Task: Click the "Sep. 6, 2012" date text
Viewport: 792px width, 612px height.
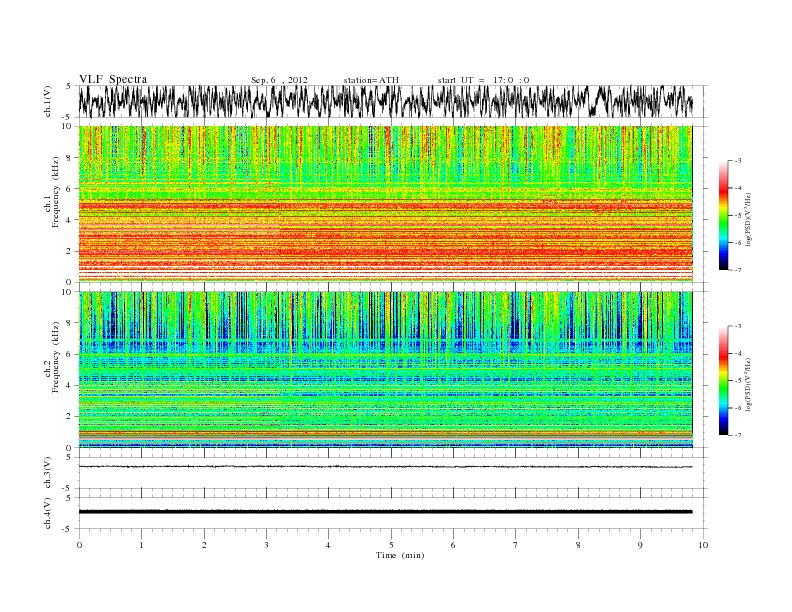Action: tap(279, 80)
